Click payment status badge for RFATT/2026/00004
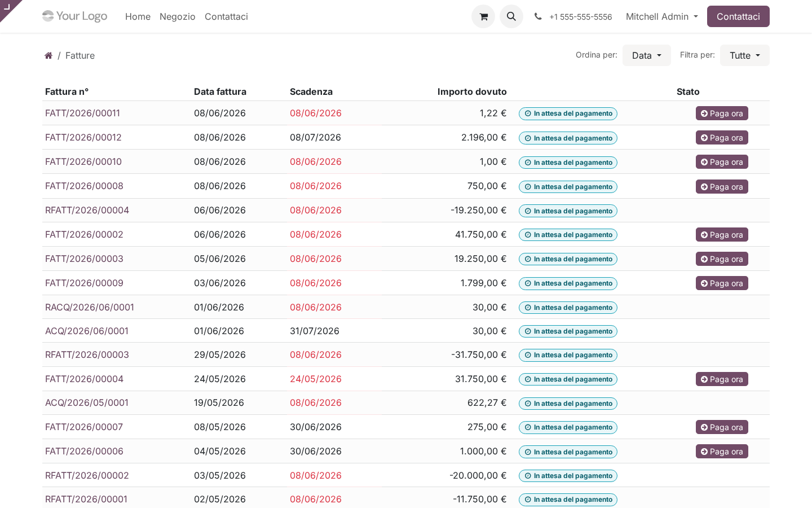Image resolution: width=812 pixels, height=508 pixels. coord(568,211)
